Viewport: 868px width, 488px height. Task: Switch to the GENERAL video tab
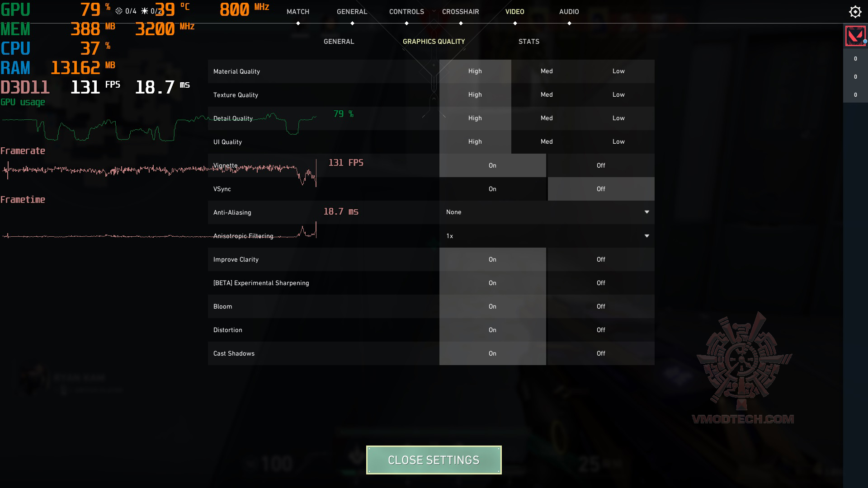[339, 41]
